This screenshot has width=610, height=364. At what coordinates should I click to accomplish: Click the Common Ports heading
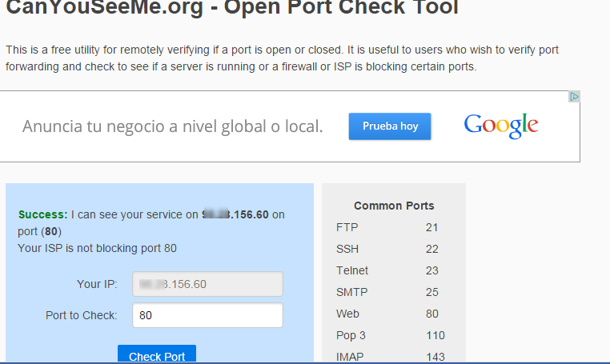click(394, 206)
